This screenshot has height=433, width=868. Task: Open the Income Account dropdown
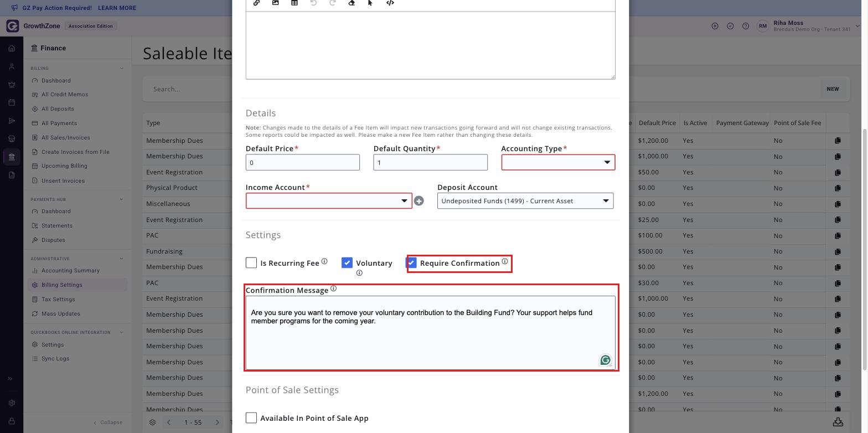(x=329, y=200)
